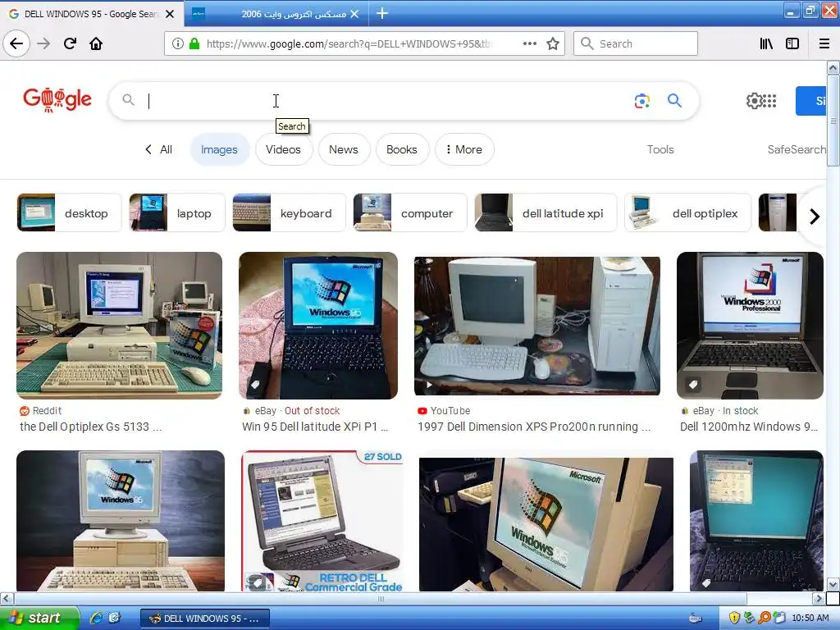Open page actions three-dot menu in address bar
The height and width of the screenshot is (630, 840).
(530, 43)
